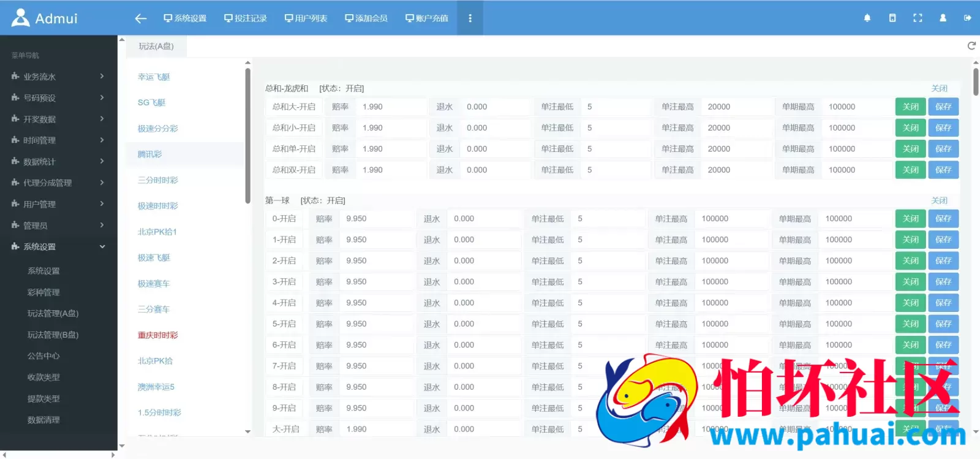Screen dimensions: 980x459
Task: Select 重庆时时彩 lottery in list
Action: click(x=158, y=335)
